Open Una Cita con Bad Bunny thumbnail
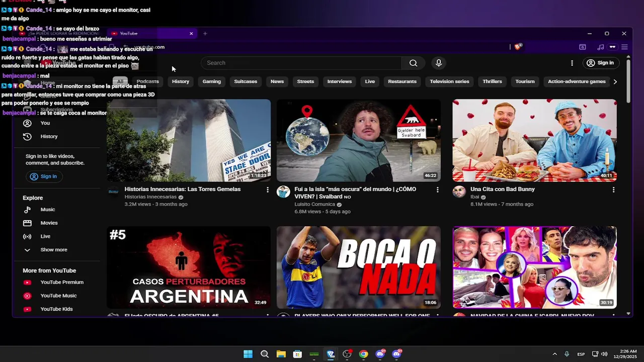The width and height of the screenshot is (644, 362). pos(534,140)
